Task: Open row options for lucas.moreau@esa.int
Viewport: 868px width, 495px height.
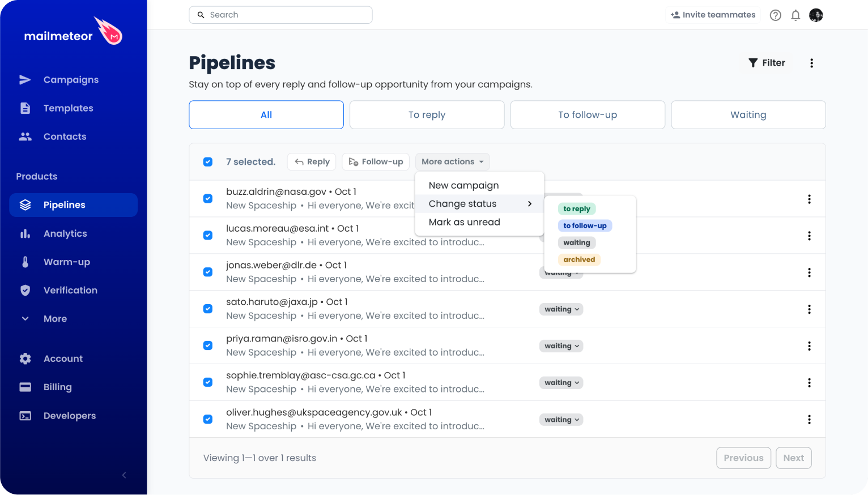Action: click(809, 236)
